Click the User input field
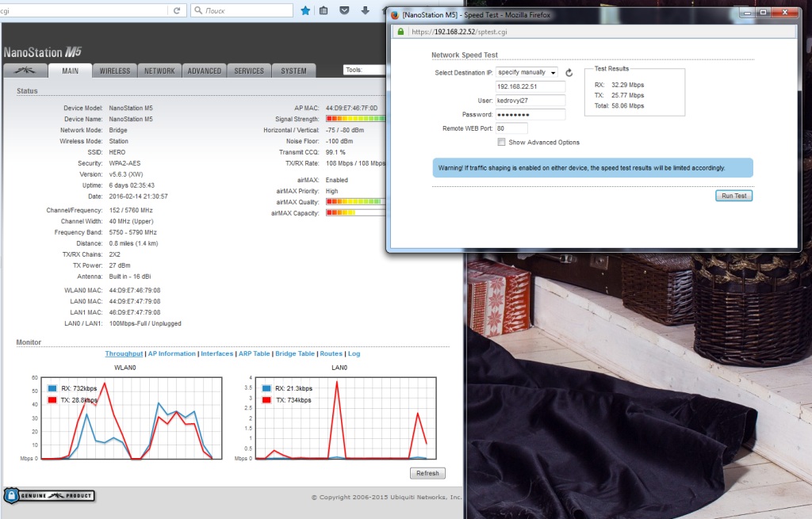Viewport: 812px width, 519px height. click(x=530, y=101)
